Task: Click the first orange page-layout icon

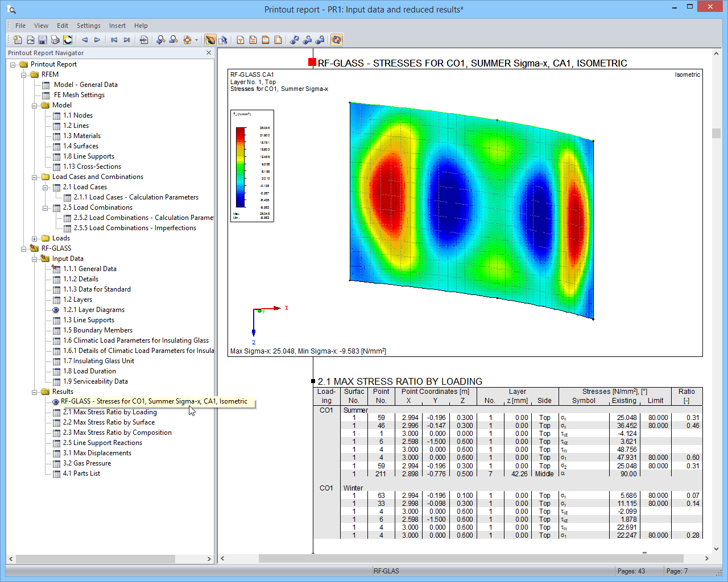Action: click(241, 40)
